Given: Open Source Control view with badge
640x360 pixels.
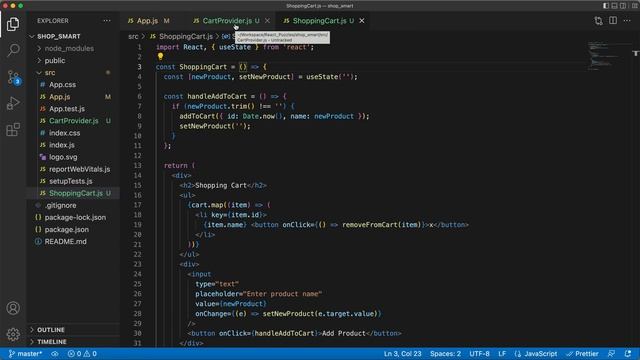Looking at the screenshot, I should [x=13, y=77].
